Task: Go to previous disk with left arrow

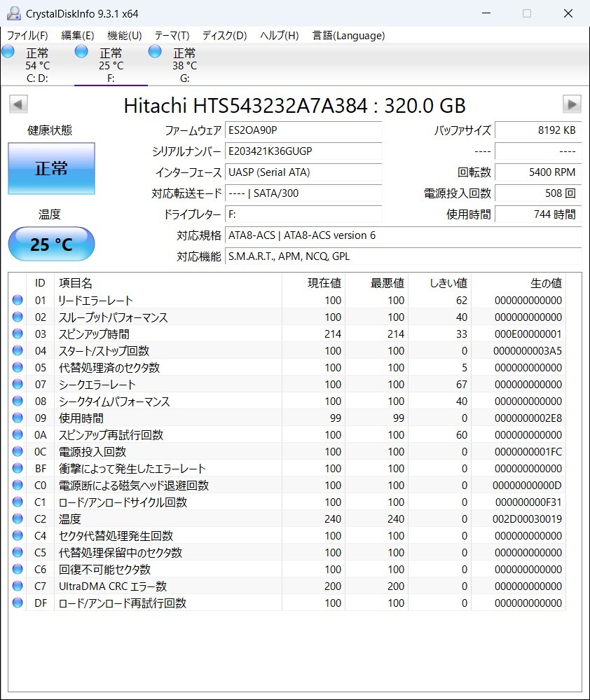Action: tap(18, 104)
